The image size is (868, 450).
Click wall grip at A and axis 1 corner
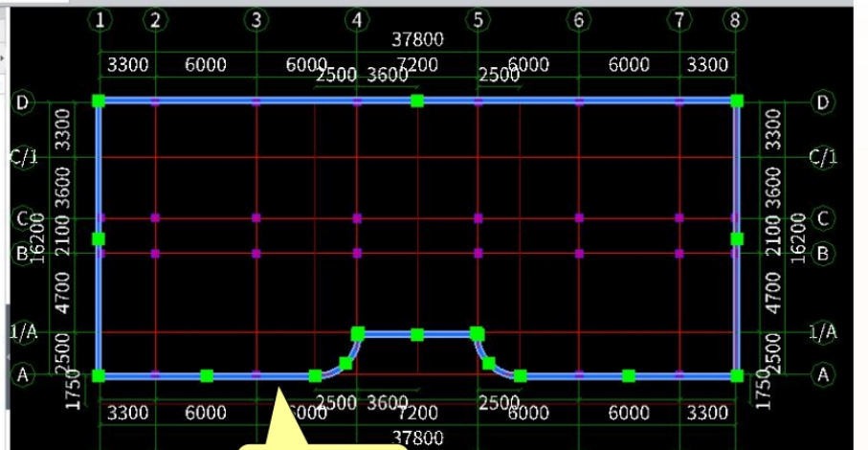tap(99, 376)
